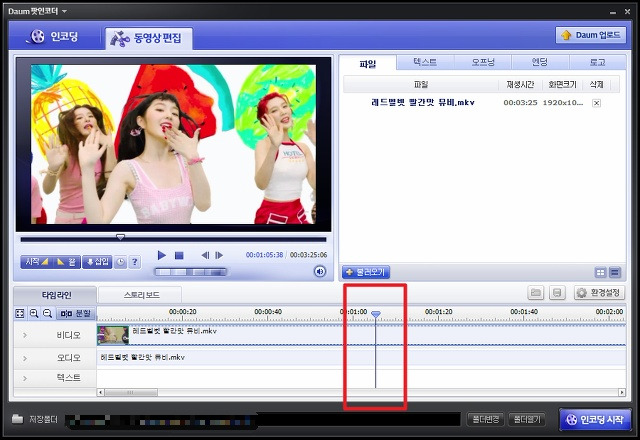Click the 폴더변경 change folder button
Screen dimensions: 640x440
tap(485, 419)
